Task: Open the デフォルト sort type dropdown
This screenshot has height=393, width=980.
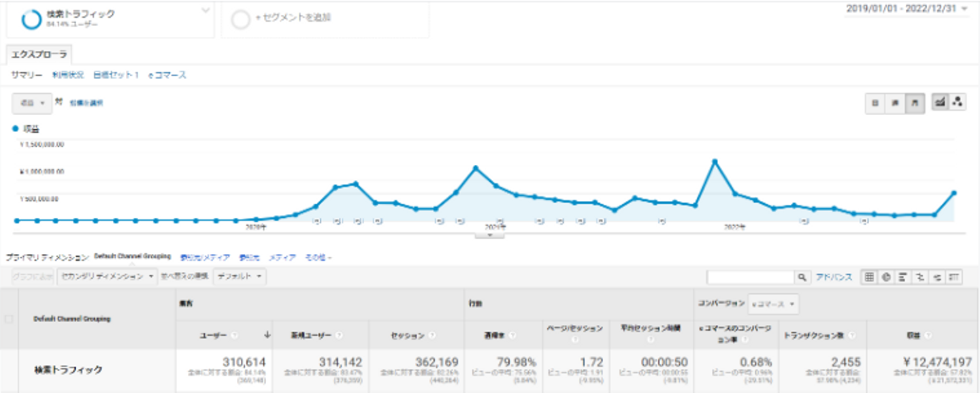Action: [x=240, y=277]
